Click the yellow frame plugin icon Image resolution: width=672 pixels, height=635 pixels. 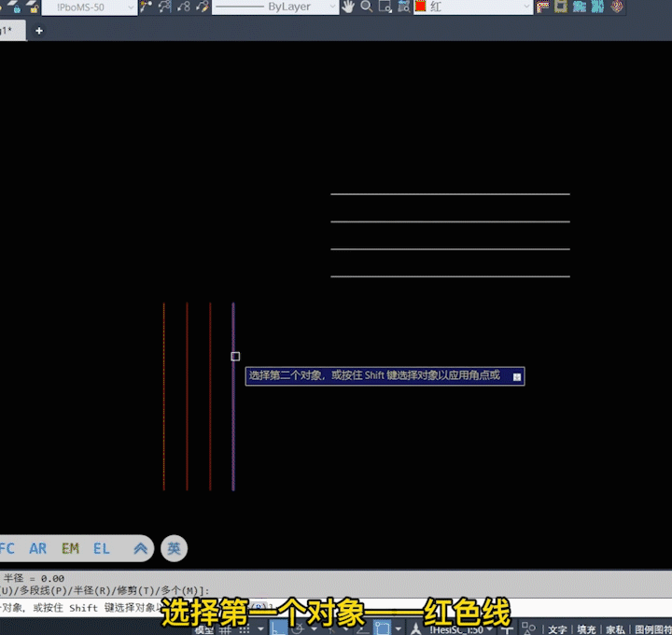pyautogui.click(x=561, y=7)
